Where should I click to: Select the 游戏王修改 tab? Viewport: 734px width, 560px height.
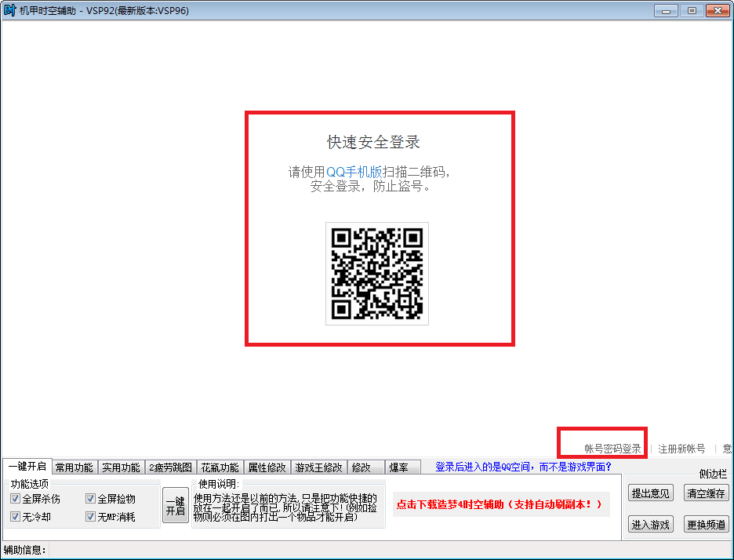click(319, 467)
